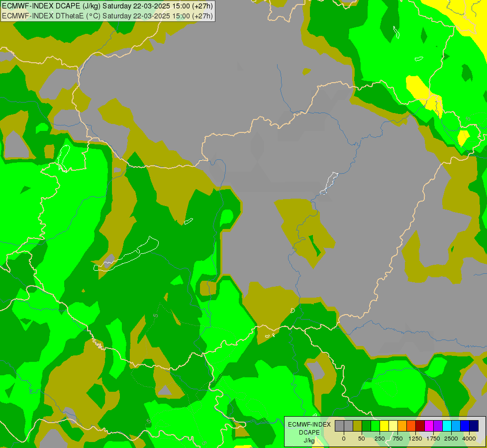Click the purple legend swatch
The width and height of the screenshot is (487, 448).
(x=438, y=426)
